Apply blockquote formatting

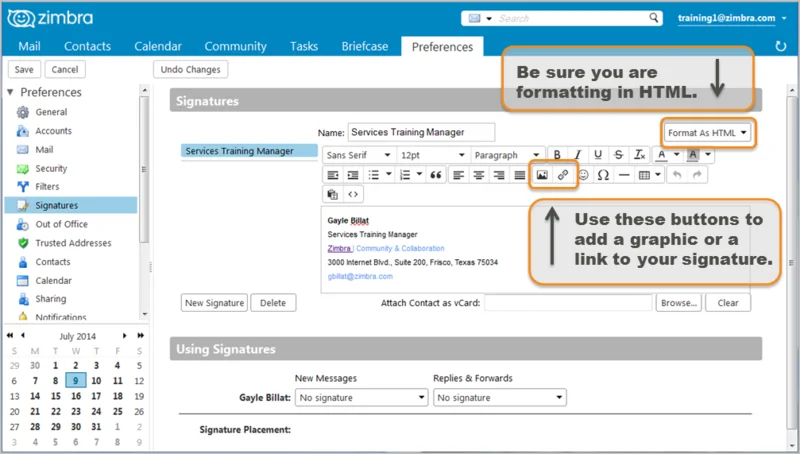tap(436, 175)
